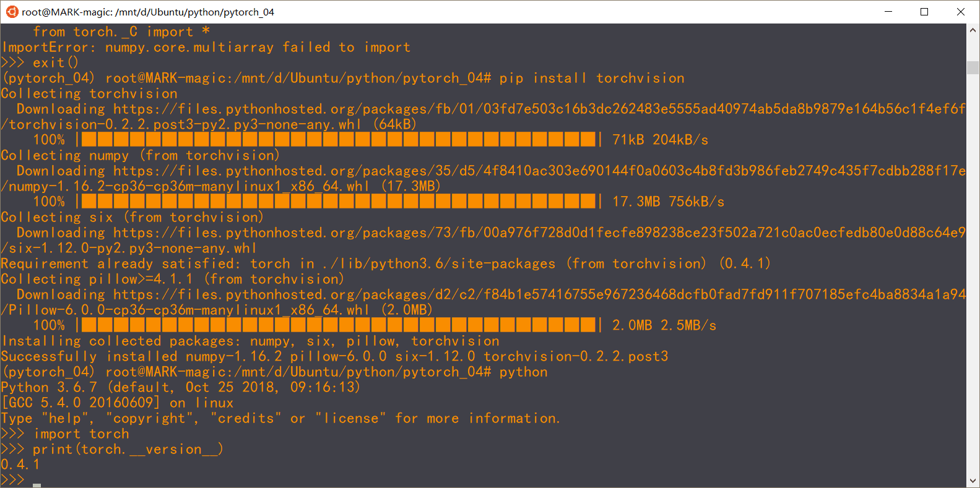Viewport: 980px width, 488px height.
Task: Click the 'ImportError: numpy.core.multiarray failed to import' line
Action: click(x=206, y=47)
